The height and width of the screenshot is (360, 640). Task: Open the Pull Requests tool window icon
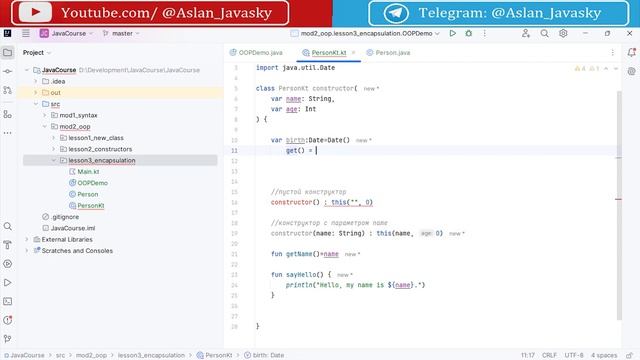[8, 90]
